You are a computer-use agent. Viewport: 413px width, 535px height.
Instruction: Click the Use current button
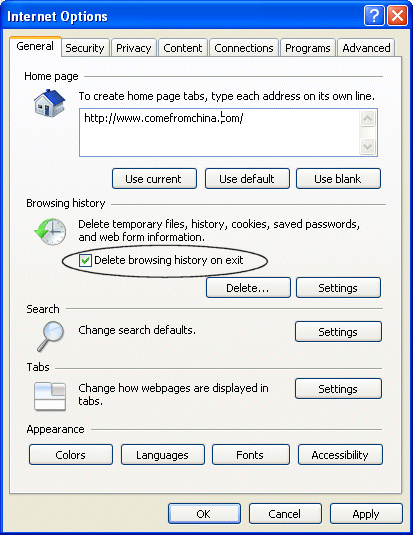tap(154, 178)
